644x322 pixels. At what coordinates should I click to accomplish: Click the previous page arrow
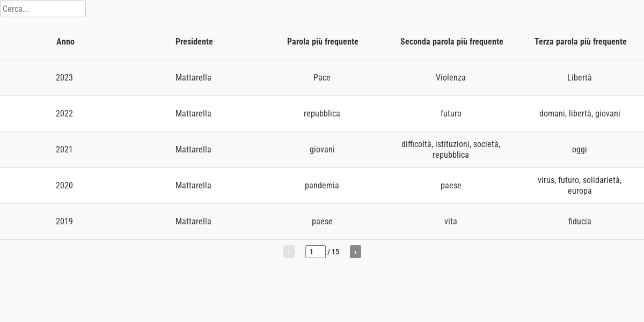(x=289, y=252)
